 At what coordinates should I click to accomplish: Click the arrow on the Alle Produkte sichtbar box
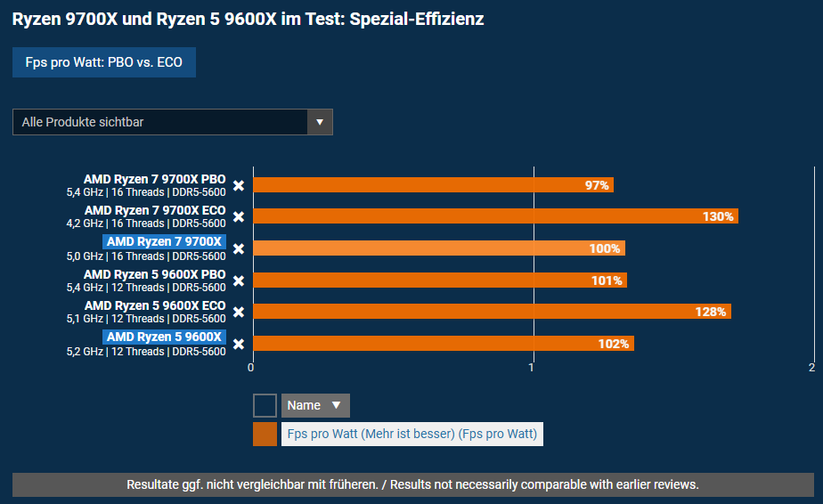(x=320, y=122)
